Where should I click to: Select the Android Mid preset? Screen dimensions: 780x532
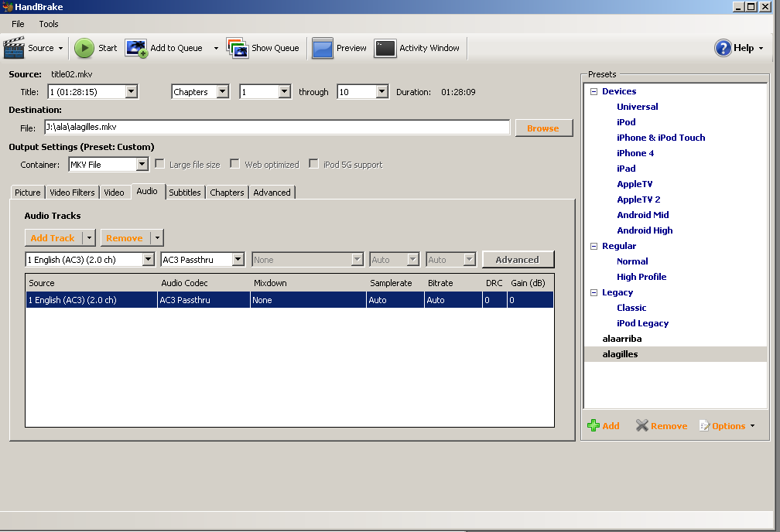click(x=643, y=215)
